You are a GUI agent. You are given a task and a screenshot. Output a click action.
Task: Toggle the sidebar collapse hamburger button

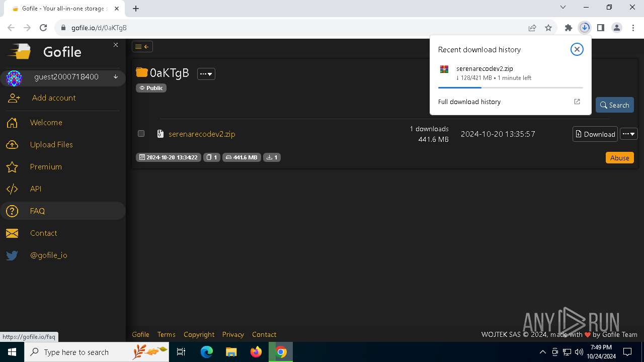pos(142,47)
